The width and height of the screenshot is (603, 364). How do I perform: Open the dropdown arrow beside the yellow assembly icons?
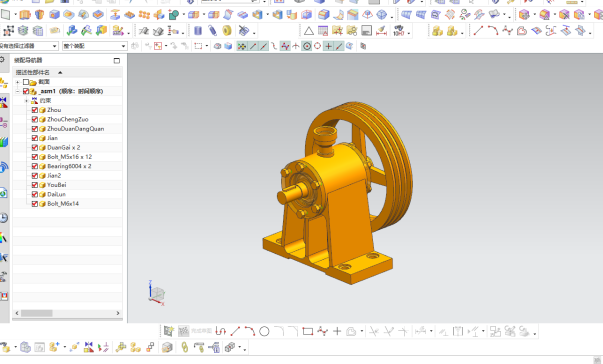click(462, 33)
